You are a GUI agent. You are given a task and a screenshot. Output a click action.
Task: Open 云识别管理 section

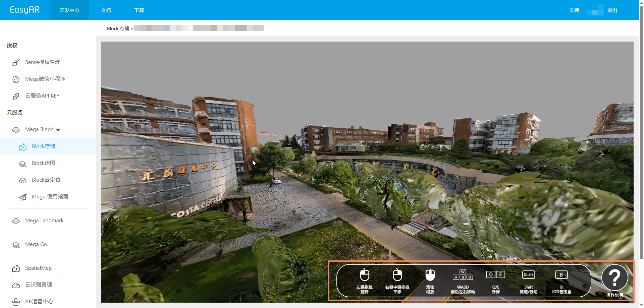click(39, 285)
